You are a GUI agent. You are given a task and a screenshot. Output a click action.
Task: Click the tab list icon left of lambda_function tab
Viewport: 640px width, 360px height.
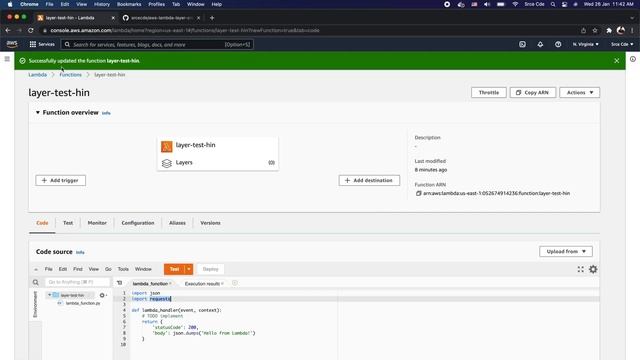pyautogui.click(x=120, y=283)
